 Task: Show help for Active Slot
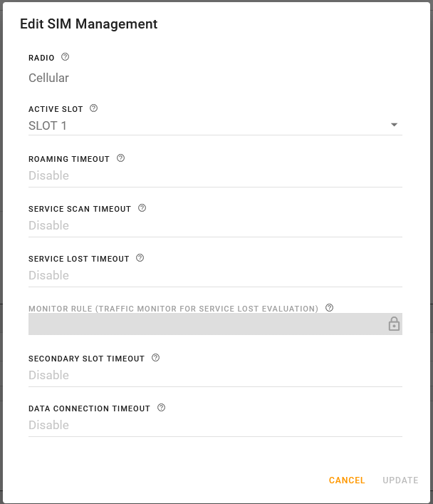[94, 109]
